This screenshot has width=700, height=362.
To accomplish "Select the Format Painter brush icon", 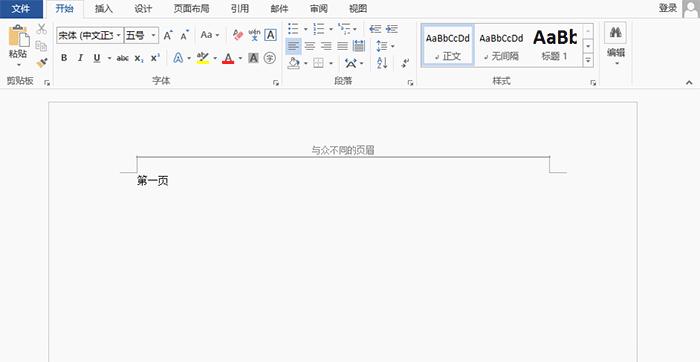I will pyautogui.click(x=42, y=62).
